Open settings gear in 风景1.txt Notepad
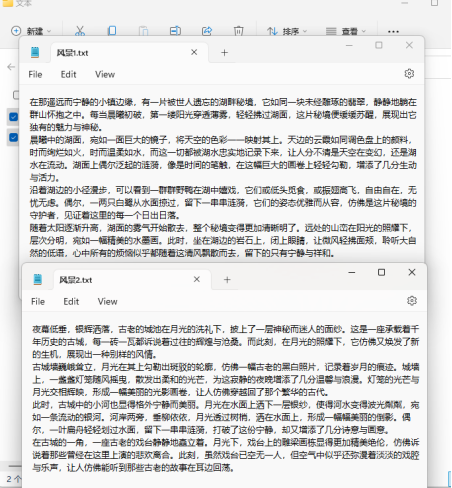Screen dimensions: 452x488 pos(409,74)
